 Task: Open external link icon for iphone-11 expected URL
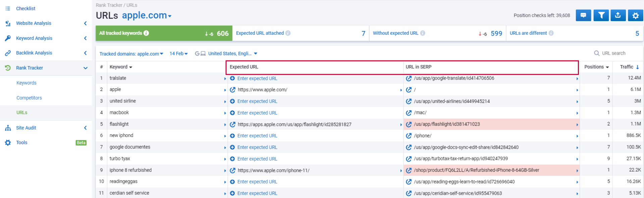(x=232, y=170)
